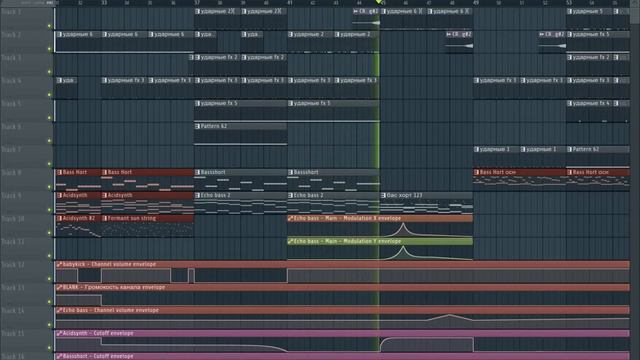Open the clip menu of Echo bass 2 at bar 37
Screen dimensions: 640x360
point(198,196)
